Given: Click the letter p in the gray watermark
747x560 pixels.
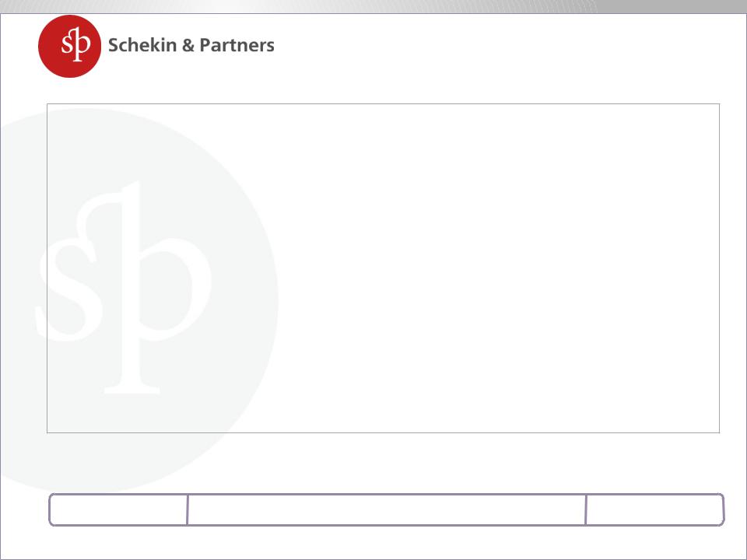Looking at the screenshot, I should tap(157, 288).
